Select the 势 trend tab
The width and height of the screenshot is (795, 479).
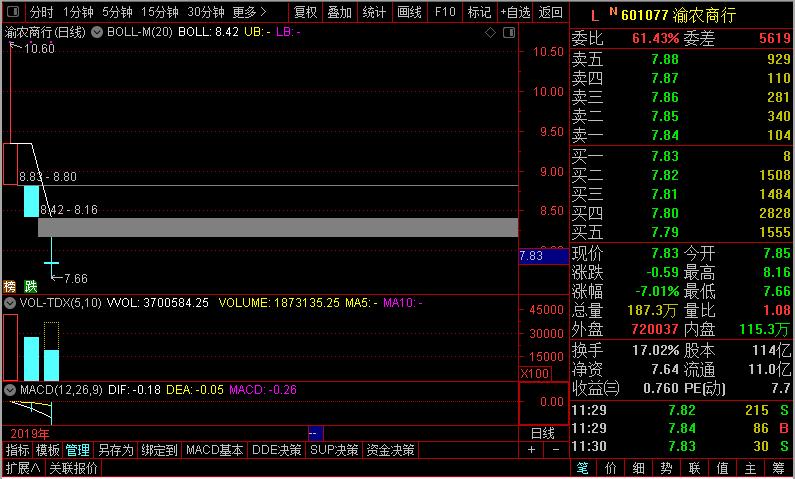pyautogui.click(x=666, y=468)
